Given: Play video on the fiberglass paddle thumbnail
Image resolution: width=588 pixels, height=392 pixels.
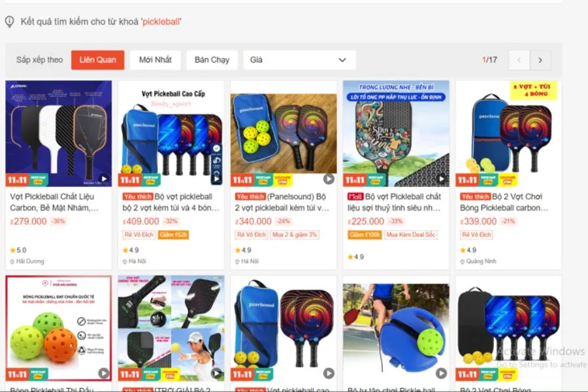Looking at the screenshot, I should pyautogui.click(x=442, y=179).
